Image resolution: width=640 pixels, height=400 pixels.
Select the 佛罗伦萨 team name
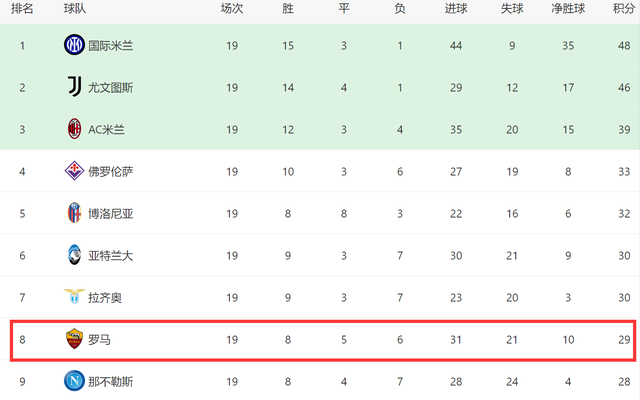click(110, 171)
